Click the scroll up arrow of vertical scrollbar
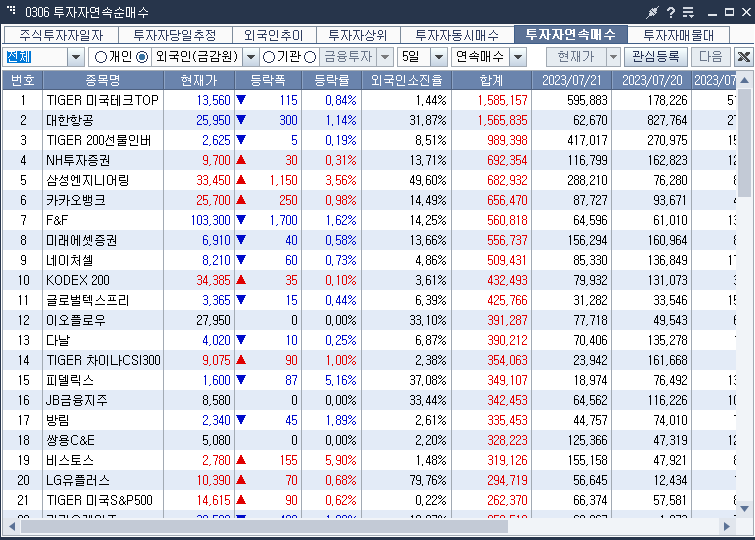 coord(744,80)
